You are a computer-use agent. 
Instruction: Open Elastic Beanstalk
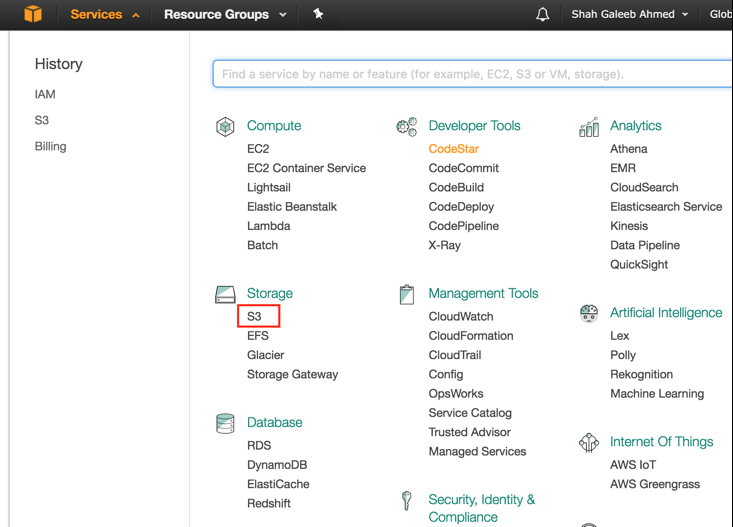292,207
